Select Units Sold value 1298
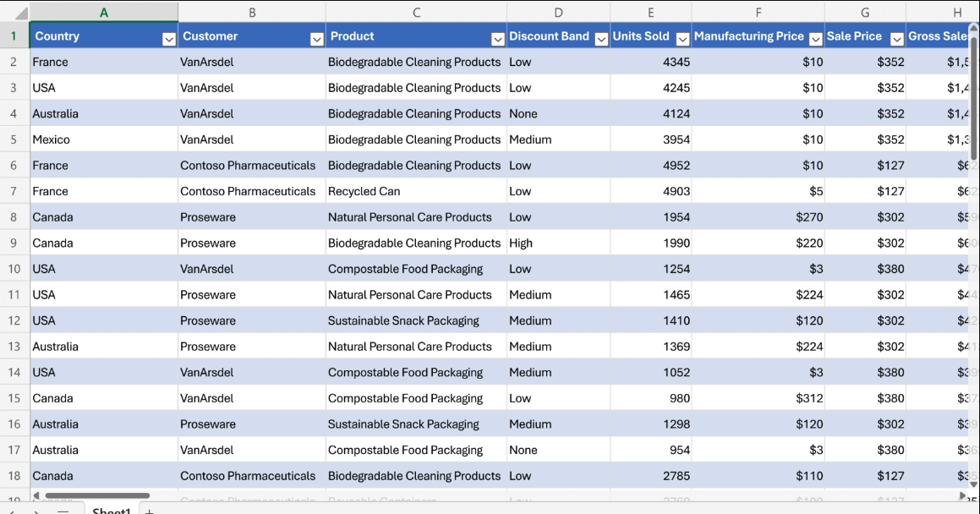Screen dimensions: 980x514 [650, 424]
